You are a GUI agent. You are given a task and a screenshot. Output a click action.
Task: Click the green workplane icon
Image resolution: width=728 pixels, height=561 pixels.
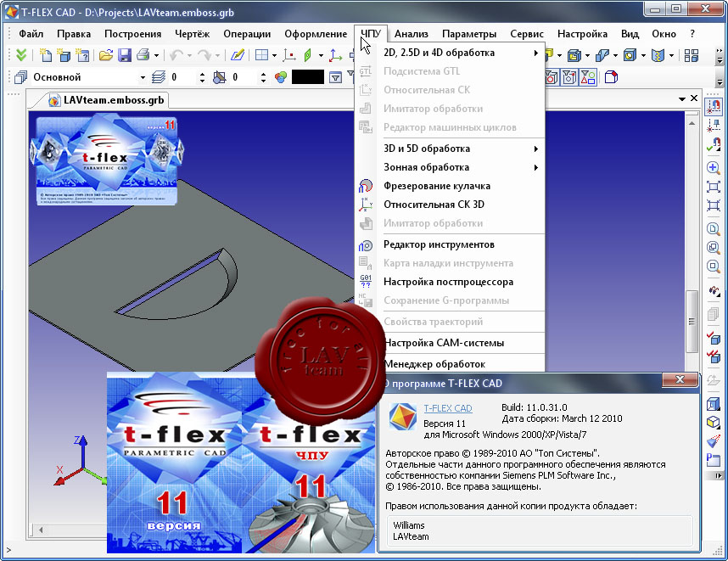coord(308,55)
